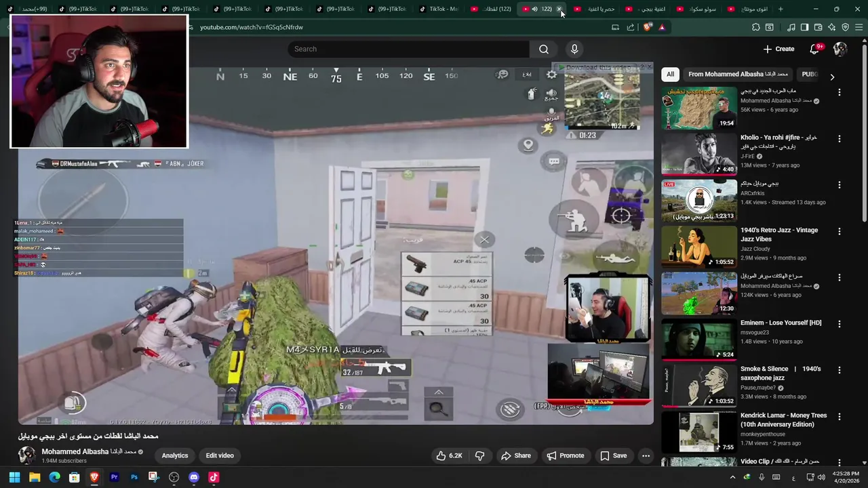The width and height of the screenshot is (868, 488).
Task: Open Windows Start menu
Action: (14, 477)
